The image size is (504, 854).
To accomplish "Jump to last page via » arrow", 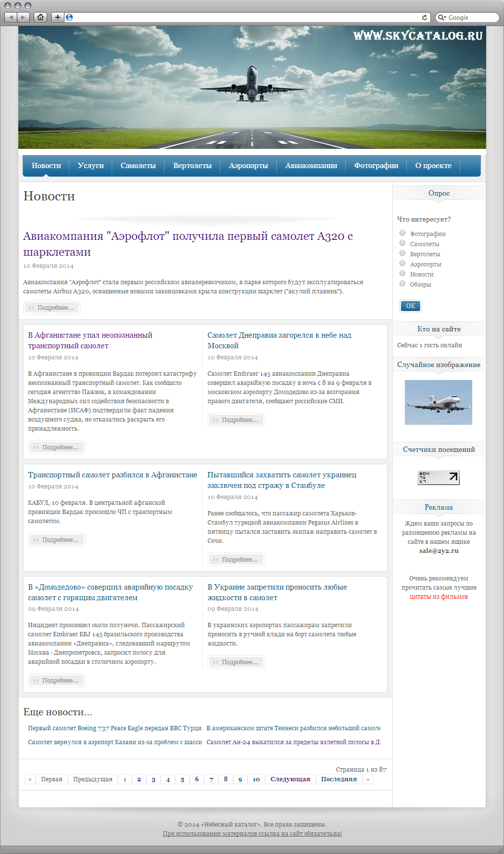I will coord(368,779).
